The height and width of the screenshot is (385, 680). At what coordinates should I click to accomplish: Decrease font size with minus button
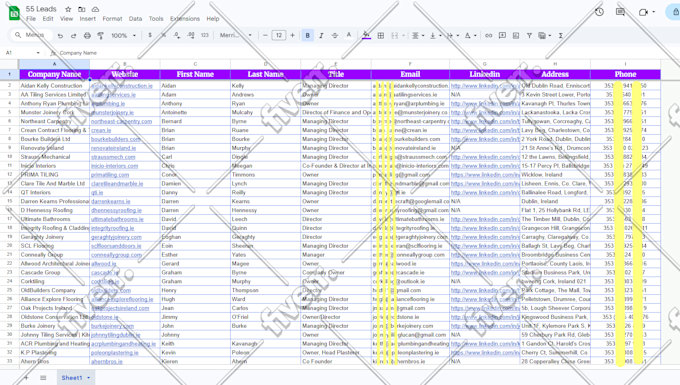click(x=265, y=36)
